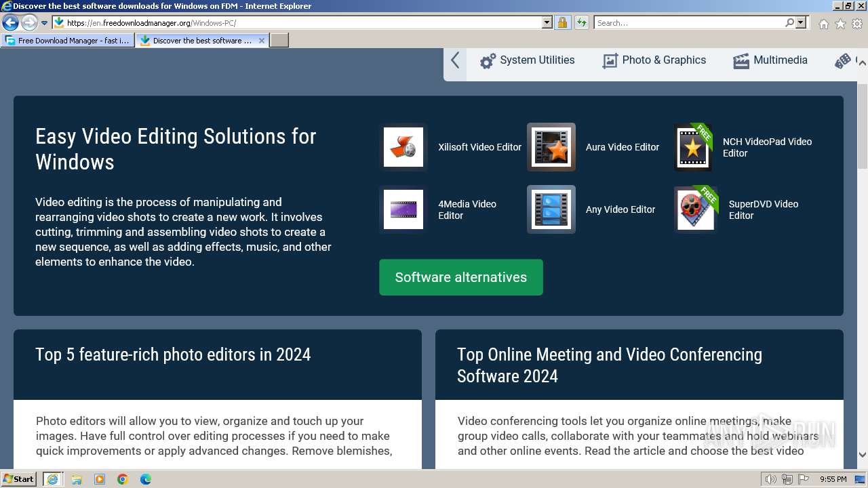Screen dimensions: 868x488
Task: Open a new blank browser tab
Action: pyautogui.click(x=279, y=41)
